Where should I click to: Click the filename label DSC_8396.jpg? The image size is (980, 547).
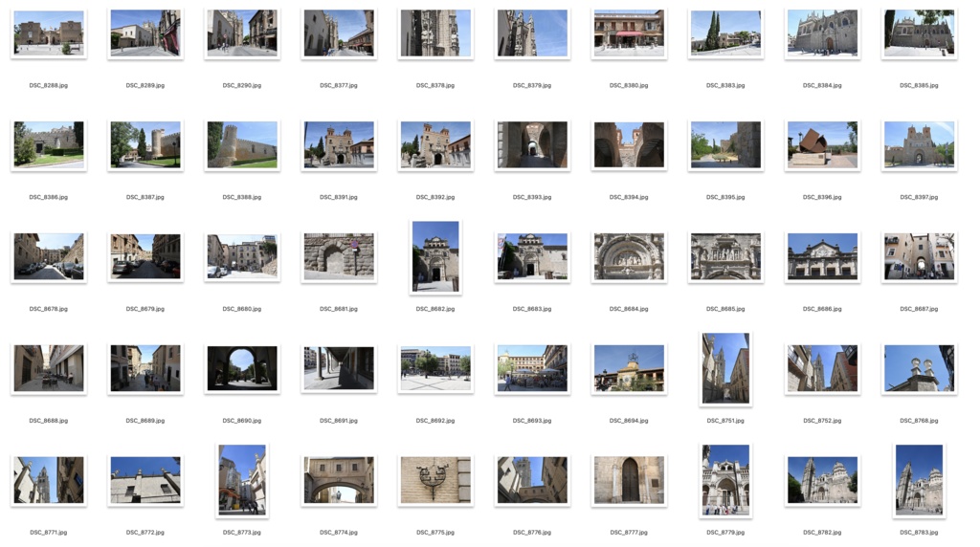tap(822, 197)
